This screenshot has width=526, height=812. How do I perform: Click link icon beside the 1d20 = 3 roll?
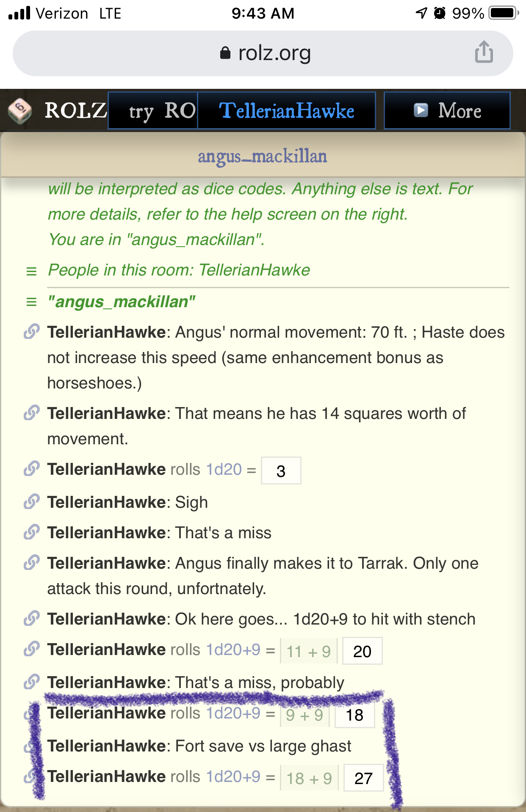(32, 468)
